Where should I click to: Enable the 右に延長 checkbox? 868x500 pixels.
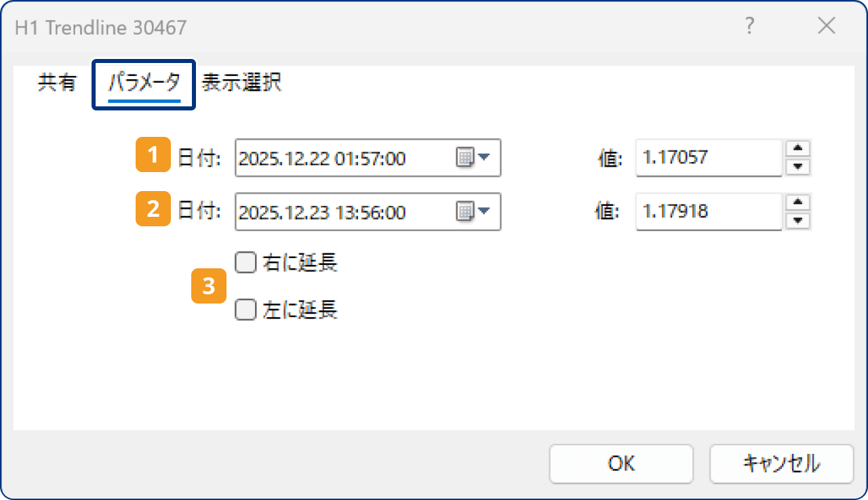click(x=244, y=262)
